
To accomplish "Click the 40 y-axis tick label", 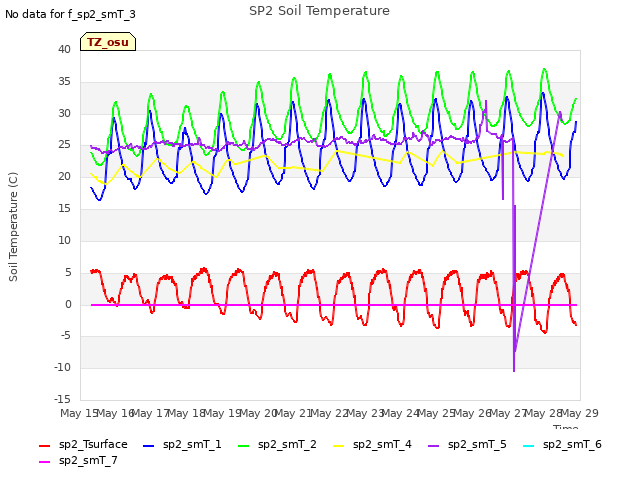I will point(64,49).
